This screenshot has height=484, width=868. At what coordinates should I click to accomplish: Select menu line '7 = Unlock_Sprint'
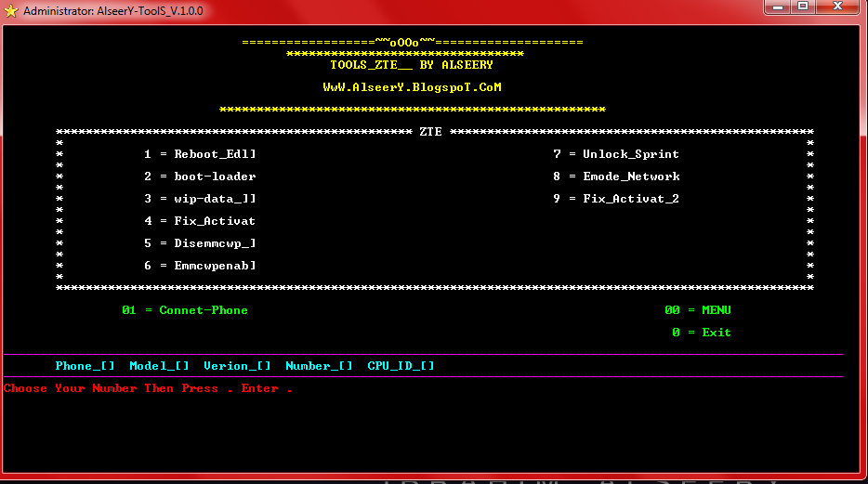tap(615, 154)
